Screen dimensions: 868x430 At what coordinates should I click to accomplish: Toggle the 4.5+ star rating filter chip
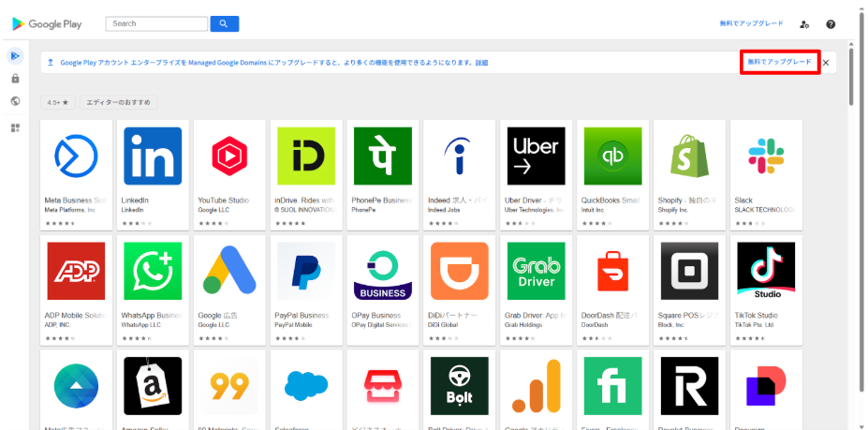[57, 102]
